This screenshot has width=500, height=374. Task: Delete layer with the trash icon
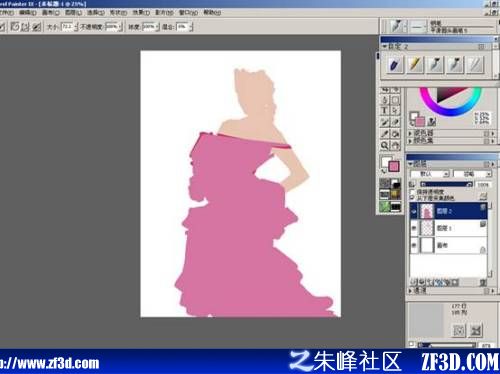[482, 283]
